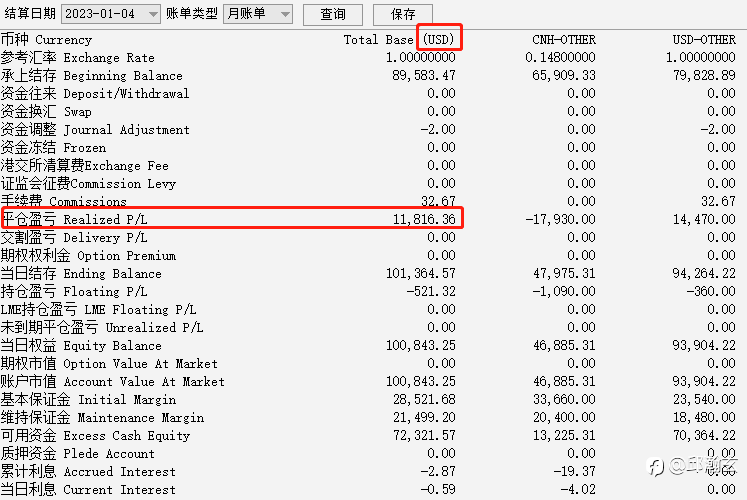
Task: Click USD Excess Cash Equity value 70,364.22
Action: coord(704,435)
